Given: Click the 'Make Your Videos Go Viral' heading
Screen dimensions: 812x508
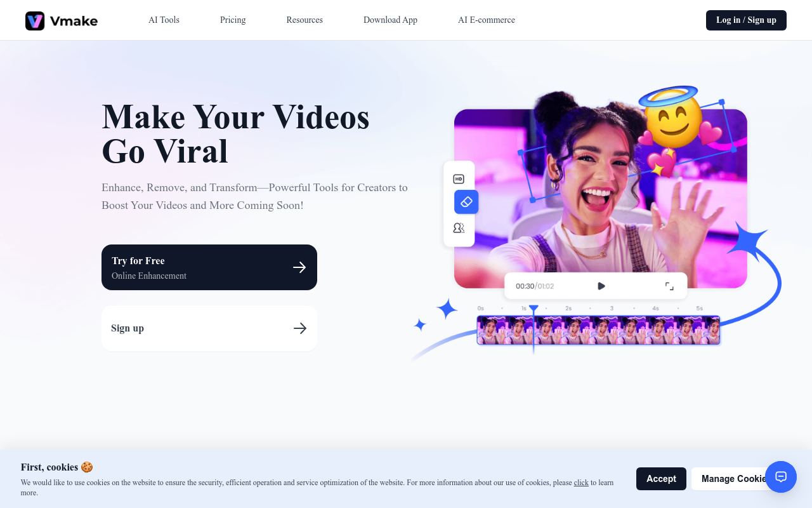Looking at the screenshot, I should pos(235,134).
